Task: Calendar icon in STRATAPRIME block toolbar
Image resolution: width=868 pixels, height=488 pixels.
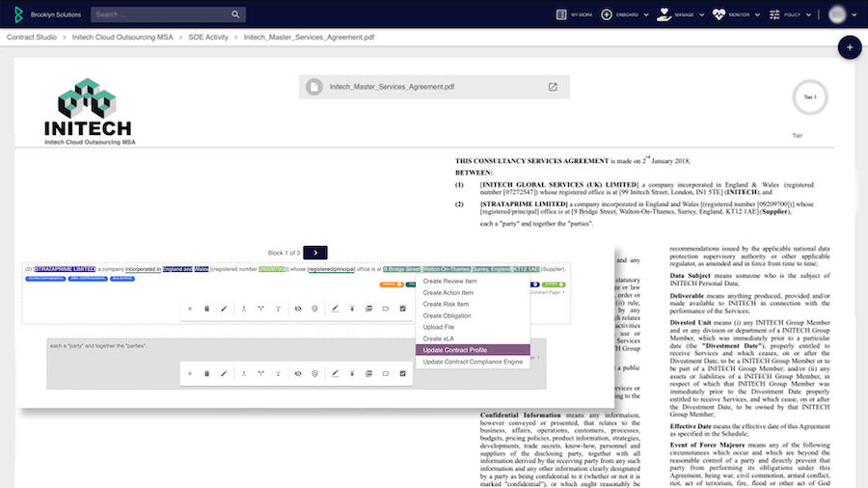Action: click(x=368, y=309)
